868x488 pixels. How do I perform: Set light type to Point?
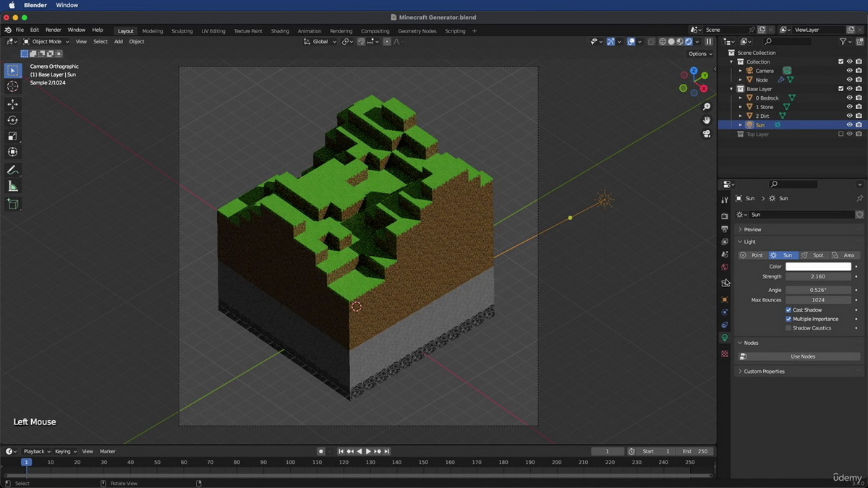point(753,255)
